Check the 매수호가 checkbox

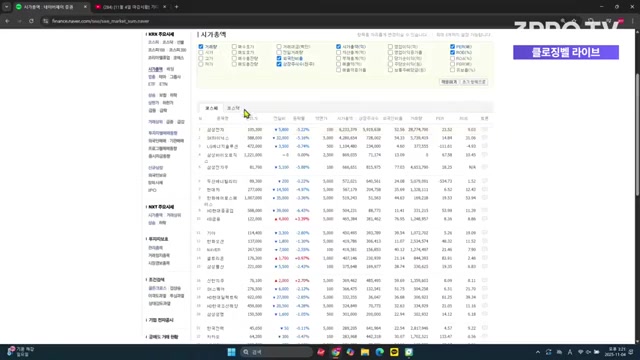[x=234, y=47]
